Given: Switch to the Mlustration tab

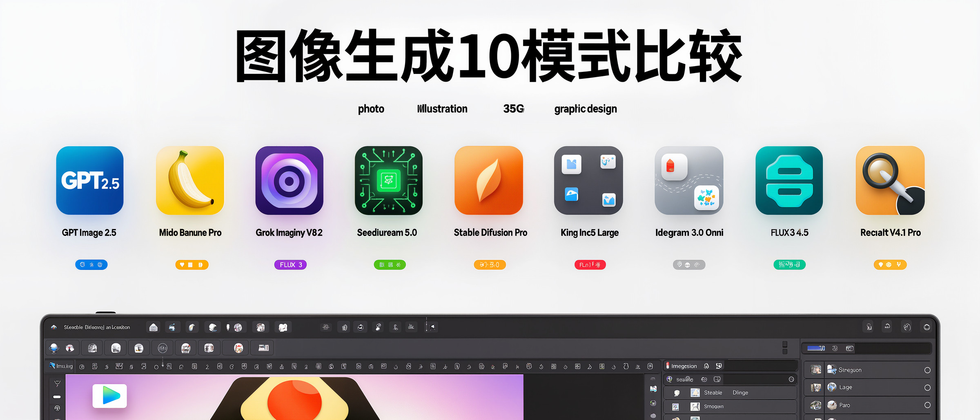Looking at the screenshot, I should 442,109.
